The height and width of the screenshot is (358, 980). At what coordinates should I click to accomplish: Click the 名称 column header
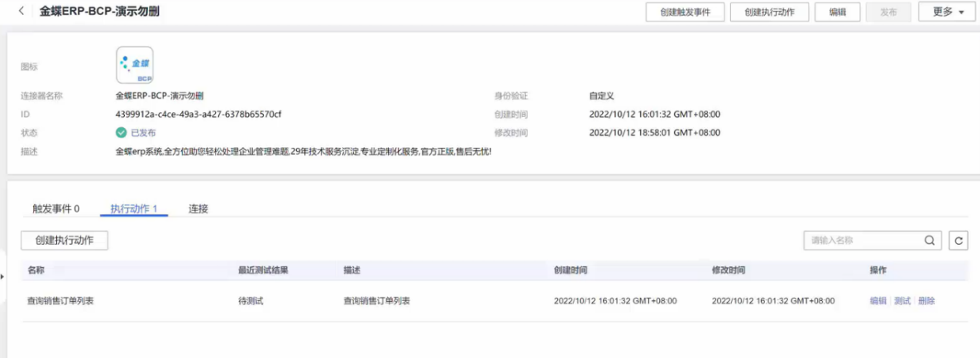[x=36, y=270]
